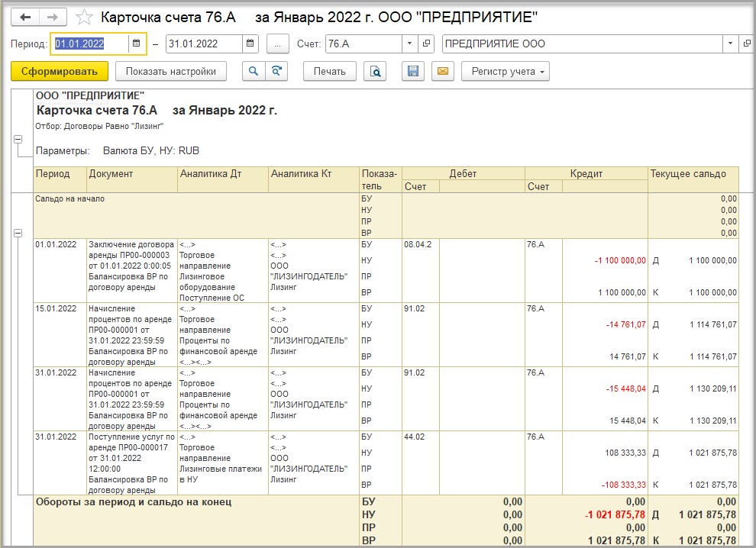Open the Регистр учета dropdown menu

(x=506, y=71)
